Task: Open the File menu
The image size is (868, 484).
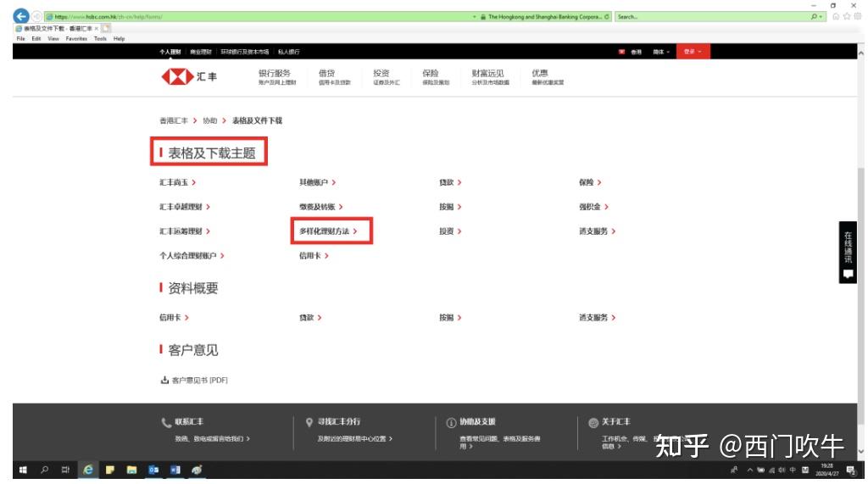Action: point(20,39)
